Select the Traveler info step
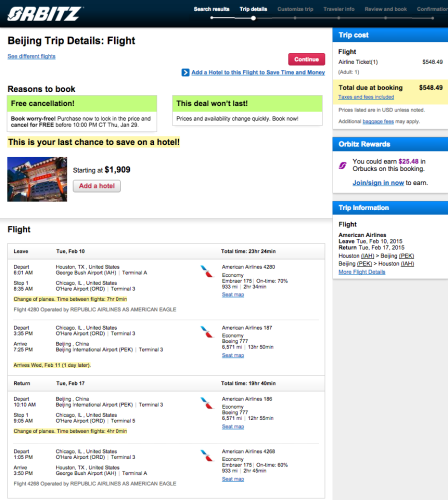Screen dimensions: 448x500 (339, 9)
